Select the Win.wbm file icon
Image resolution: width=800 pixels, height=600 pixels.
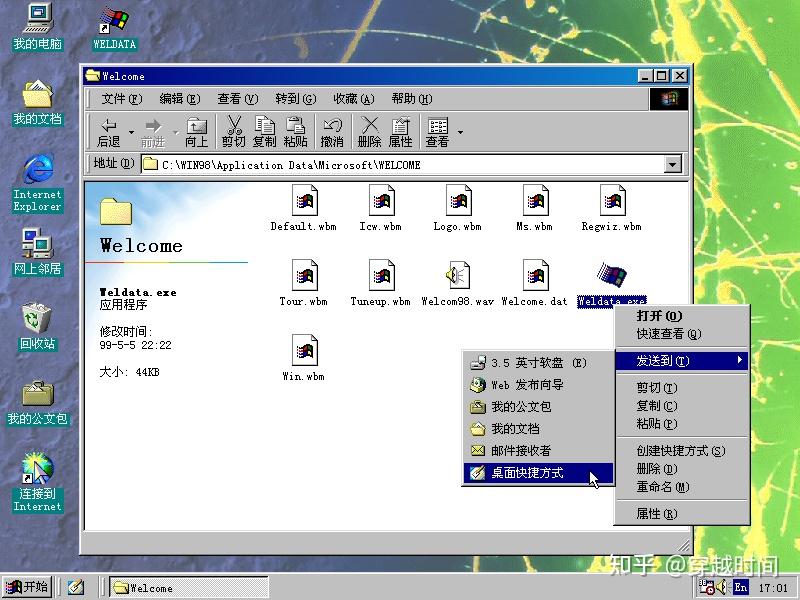tap(305, 351)
